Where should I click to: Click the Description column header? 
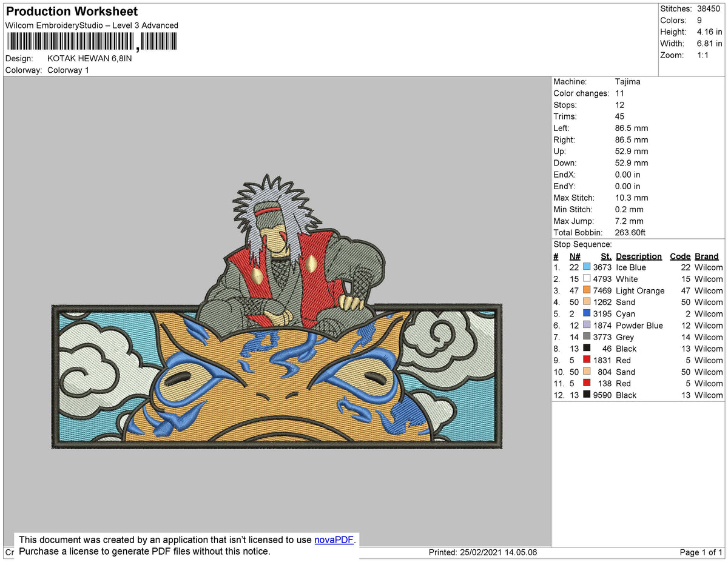[x=639, y=256]
